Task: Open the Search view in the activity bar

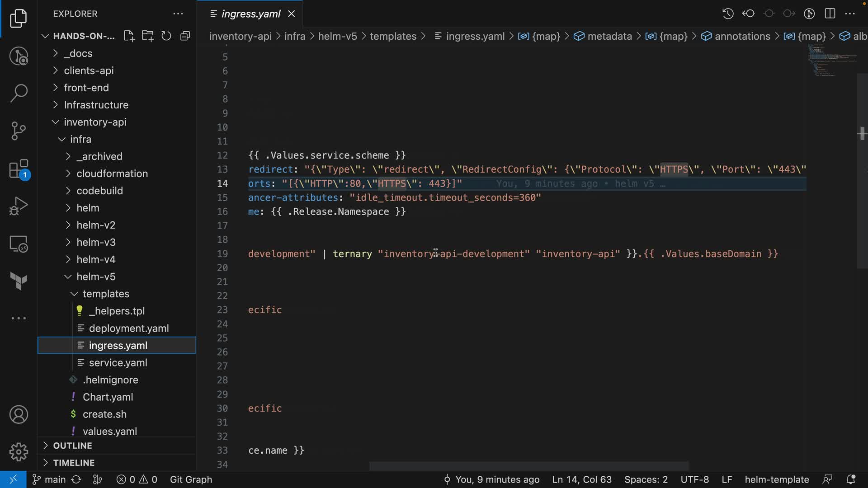Action: (19, 94)
